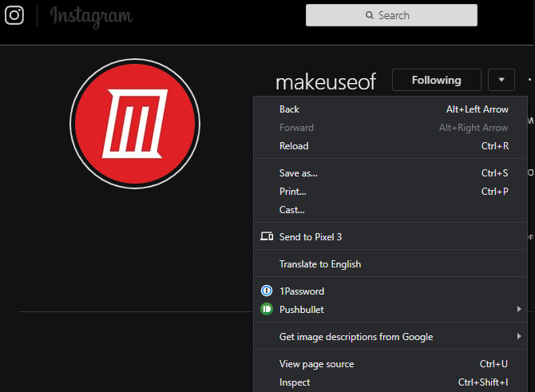
Task: Click the Instagram camera logo icon
Action: (14, 15)
